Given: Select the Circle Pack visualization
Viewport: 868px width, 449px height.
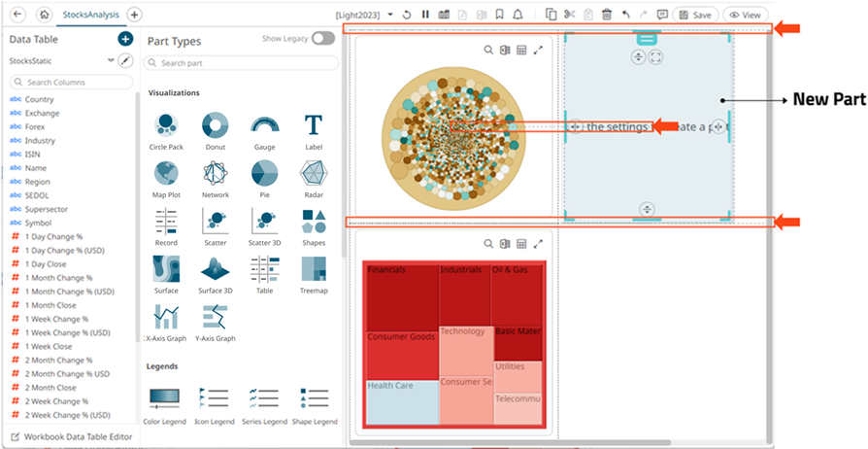Looking at the screenshot, I should pyautogui.click(x=166, y=131).
